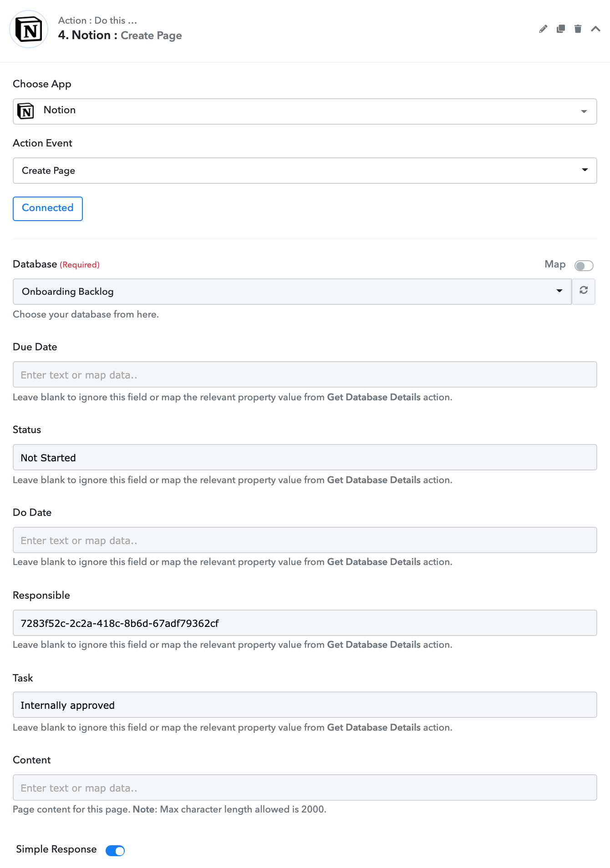The width and height of the screenshot is (610, 868).
Task: Collapse the Notion step with chevron
Action: (x=595, y=29)
